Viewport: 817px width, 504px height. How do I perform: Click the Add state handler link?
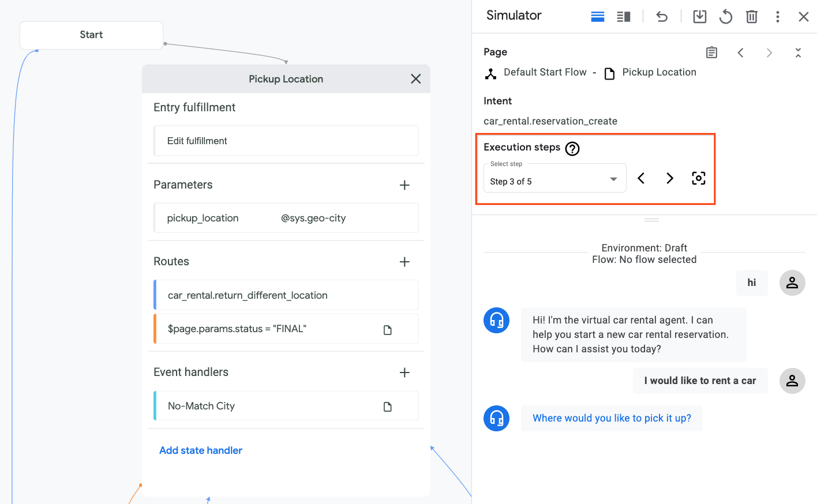(200, 450)
